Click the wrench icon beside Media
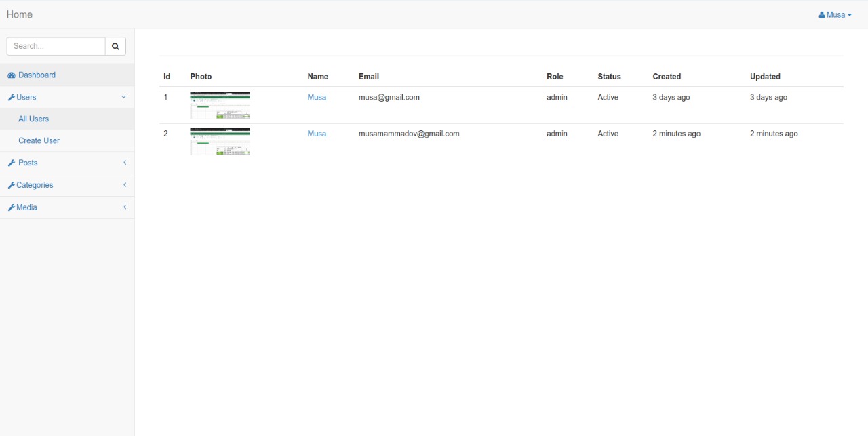 point(12,208)
